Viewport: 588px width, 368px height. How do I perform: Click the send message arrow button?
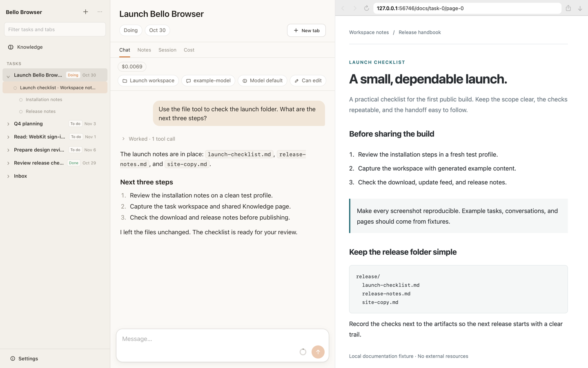(x=318, y=352)
